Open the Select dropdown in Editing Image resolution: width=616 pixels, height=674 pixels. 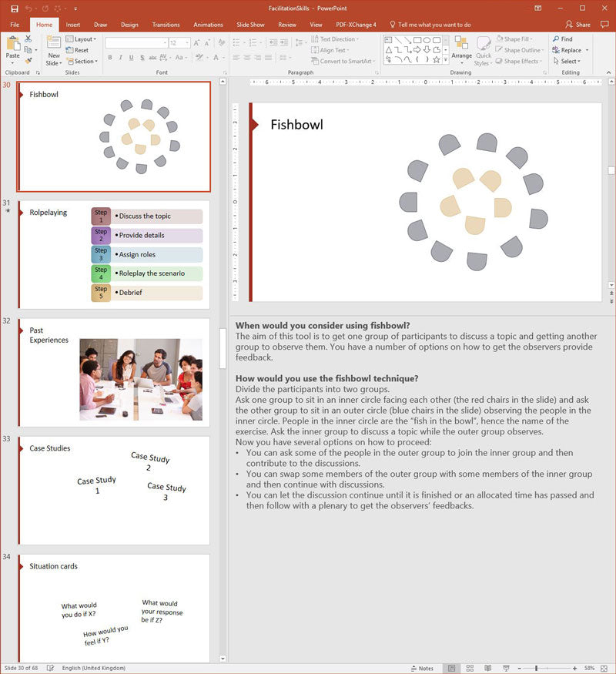(x=567, y=62)
